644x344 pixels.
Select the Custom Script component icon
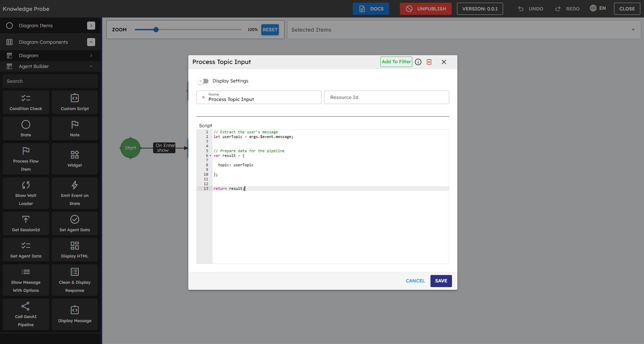(75, 98)
